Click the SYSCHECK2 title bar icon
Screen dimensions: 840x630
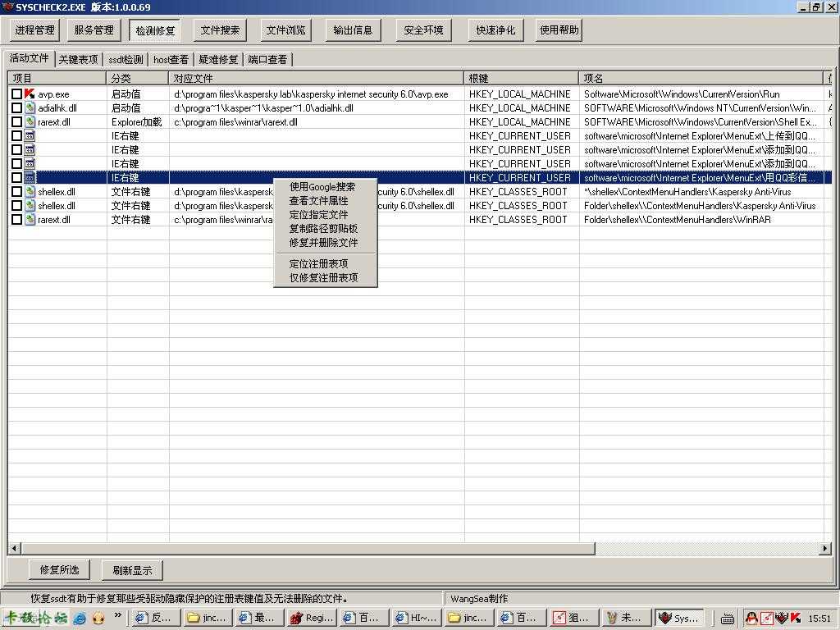7,7
